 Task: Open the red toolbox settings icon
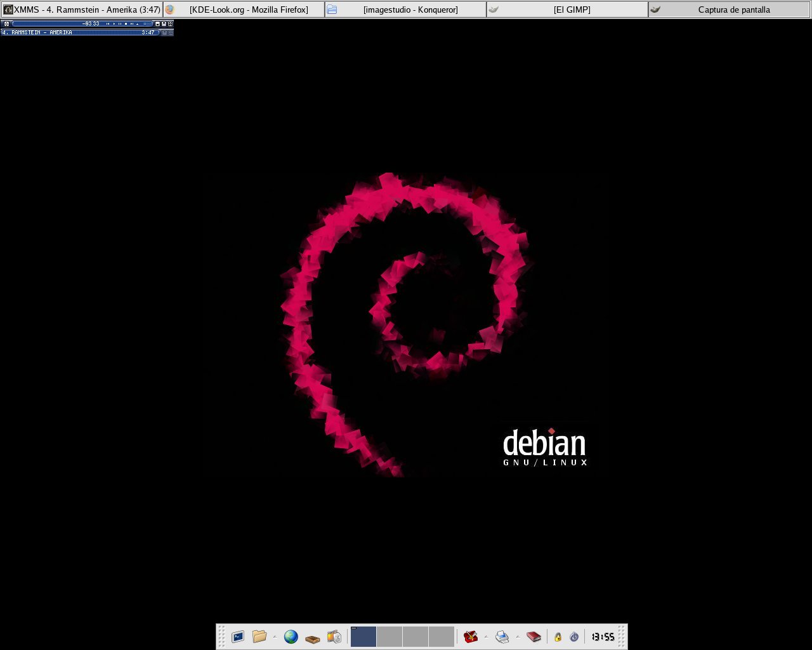click(470, 636)
